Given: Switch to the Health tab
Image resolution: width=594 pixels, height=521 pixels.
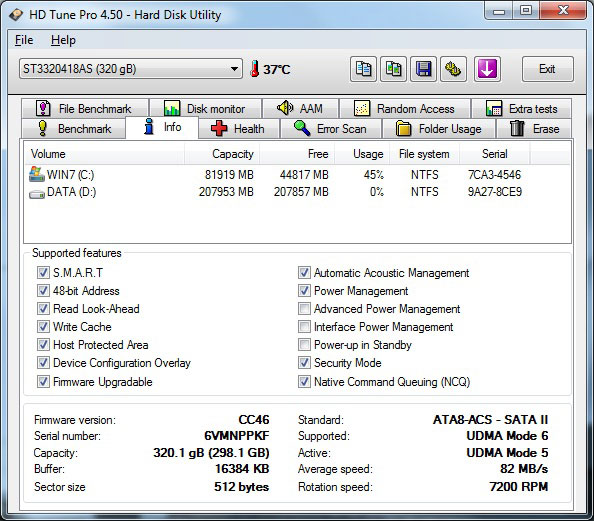Looking at the screenshot, I should click(x=239, y=128).
